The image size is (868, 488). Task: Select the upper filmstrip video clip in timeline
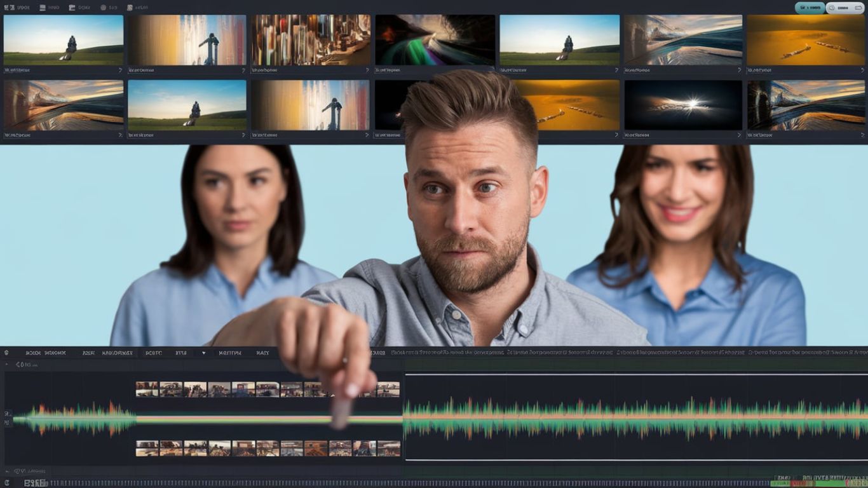coord(268,389)
